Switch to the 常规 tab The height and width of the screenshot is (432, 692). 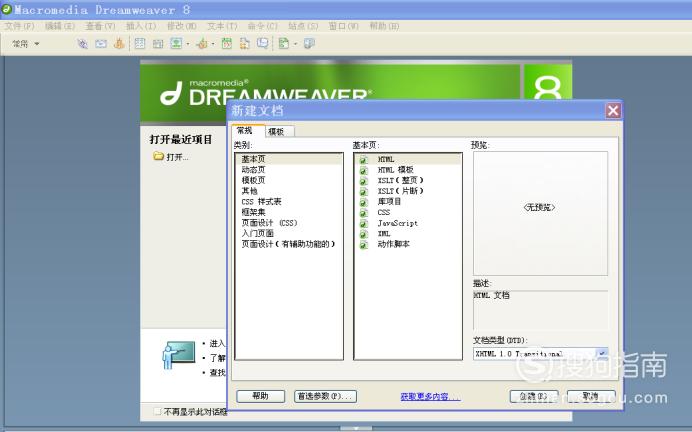[x=248, y=131]
